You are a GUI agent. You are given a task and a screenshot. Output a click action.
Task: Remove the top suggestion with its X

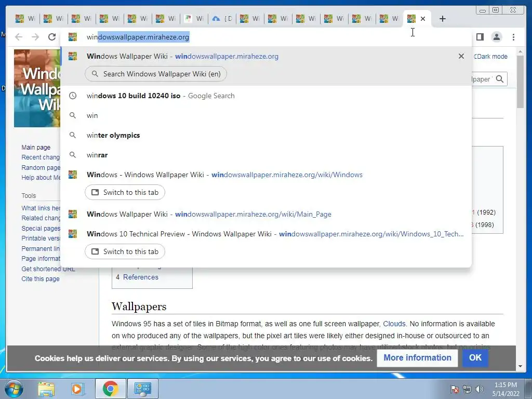(461, 56)
